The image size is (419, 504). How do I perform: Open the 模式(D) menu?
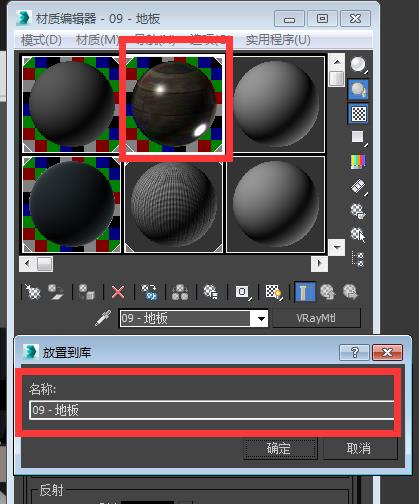[x=41, y=40]
